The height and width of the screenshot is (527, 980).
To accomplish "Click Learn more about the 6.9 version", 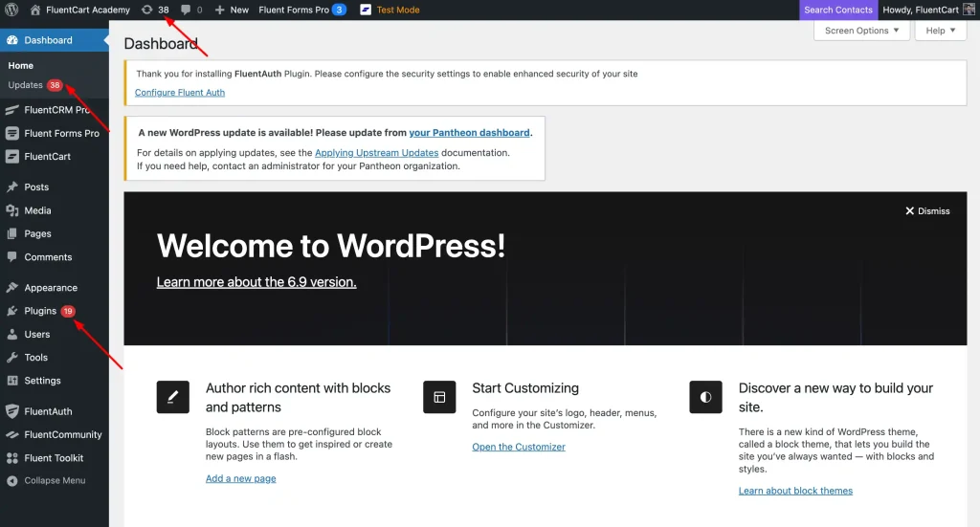I will pyautogui.click(x=256, y=282).
